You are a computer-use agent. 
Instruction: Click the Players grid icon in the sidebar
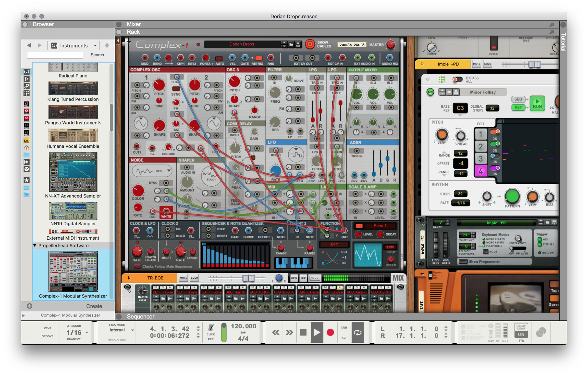coord(26,93)
